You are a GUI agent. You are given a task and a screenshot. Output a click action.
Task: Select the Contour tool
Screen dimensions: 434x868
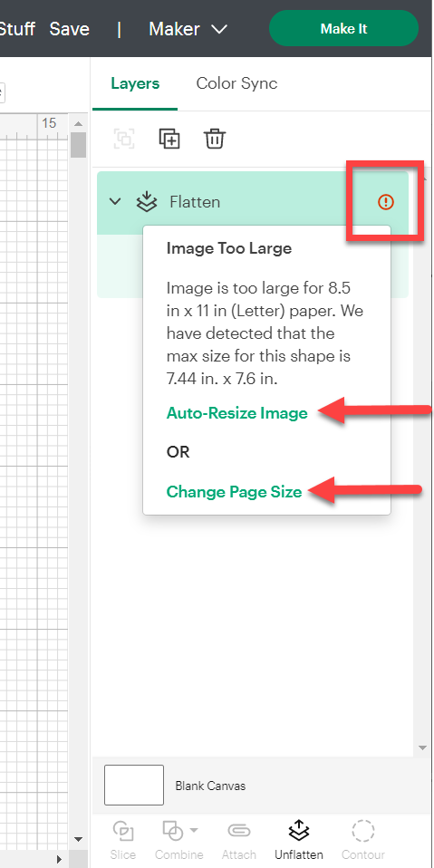click(363, 840)
